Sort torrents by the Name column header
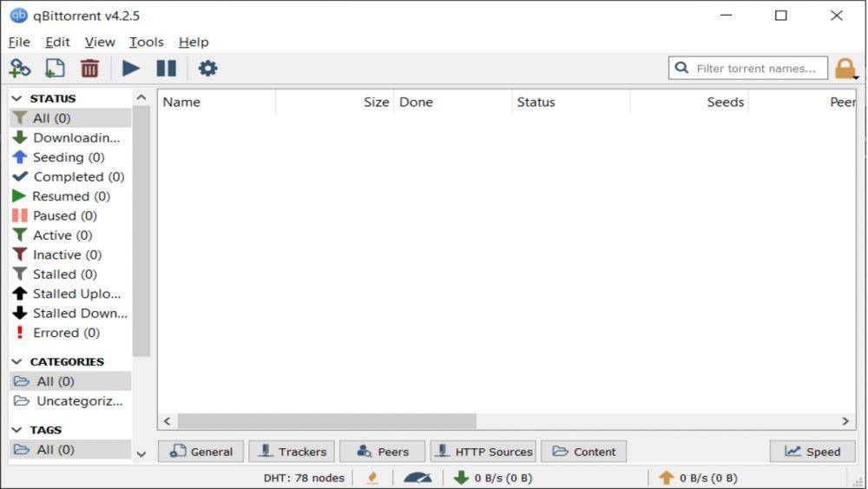 click(x=217, y=102)
